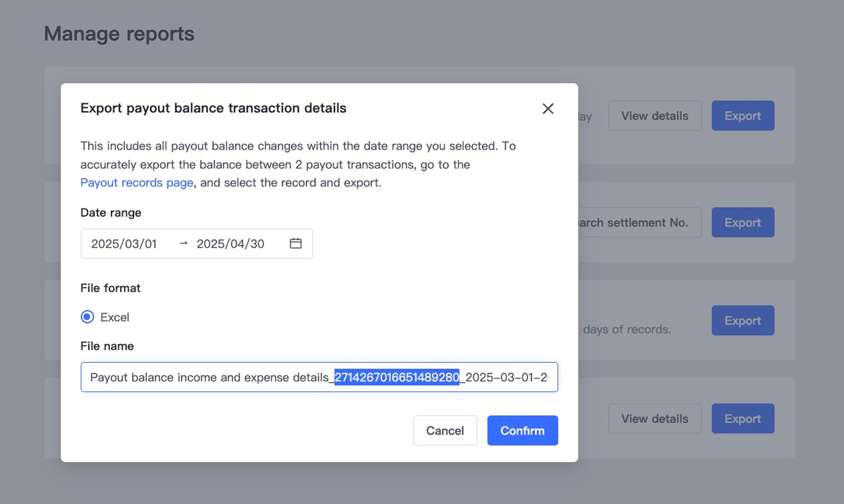This screenshot has height=504, width=844.
Task: Click the topmost View details button
Action: point(654,116)
